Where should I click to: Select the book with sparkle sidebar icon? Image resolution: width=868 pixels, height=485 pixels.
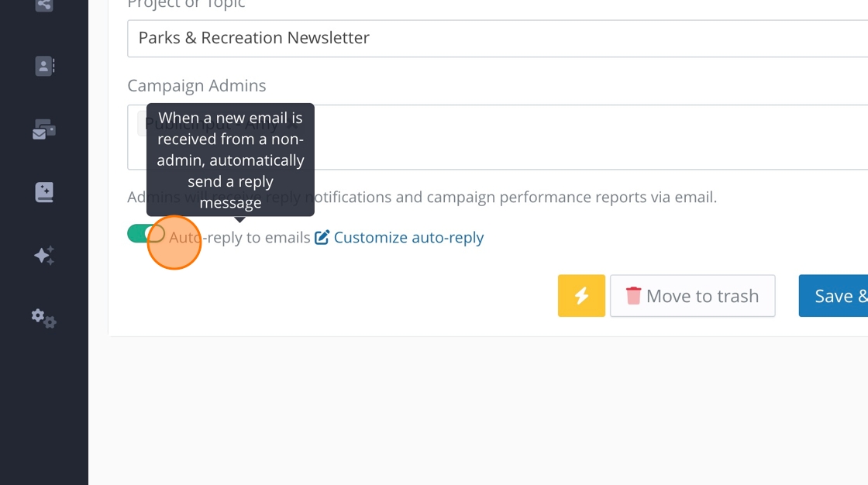click(44, 192)
